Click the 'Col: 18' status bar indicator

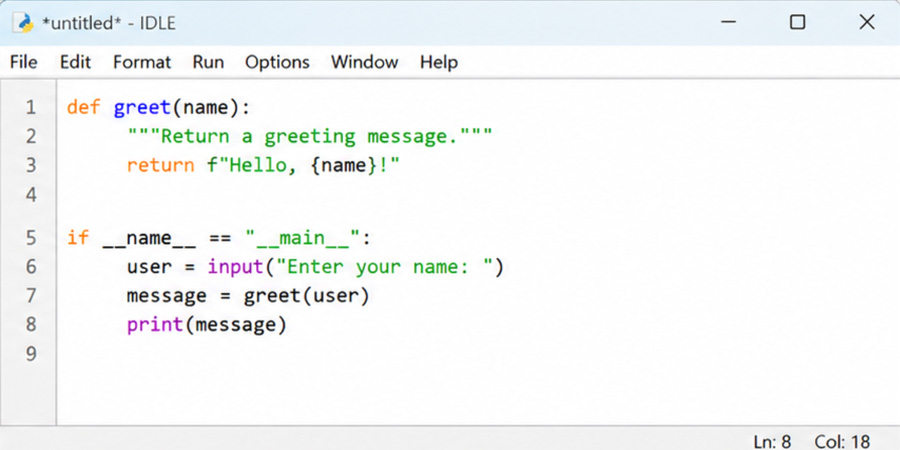pyautogui.click(x=842, y=441)
